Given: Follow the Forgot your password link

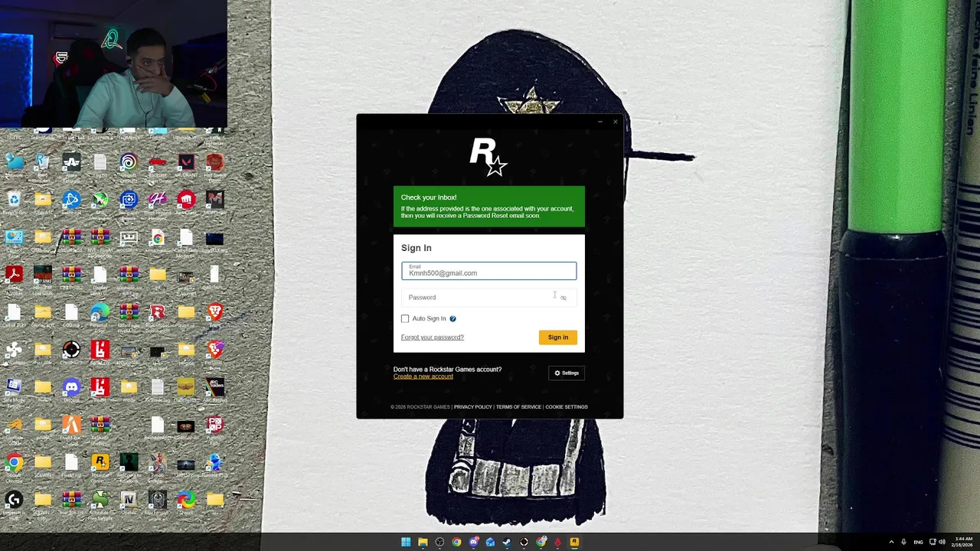Looking at the screenshot, I should point(433,337).
